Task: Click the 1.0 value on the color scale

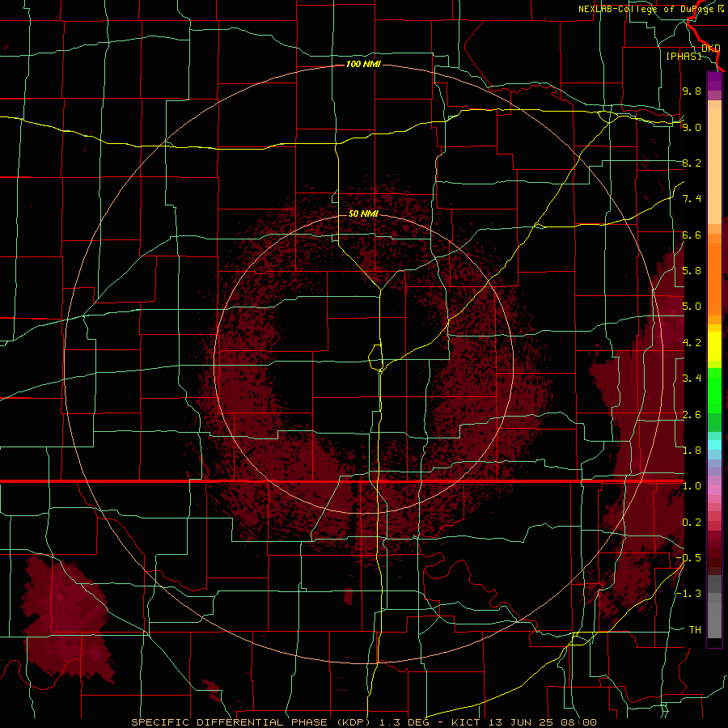Action: coord(692,486)
